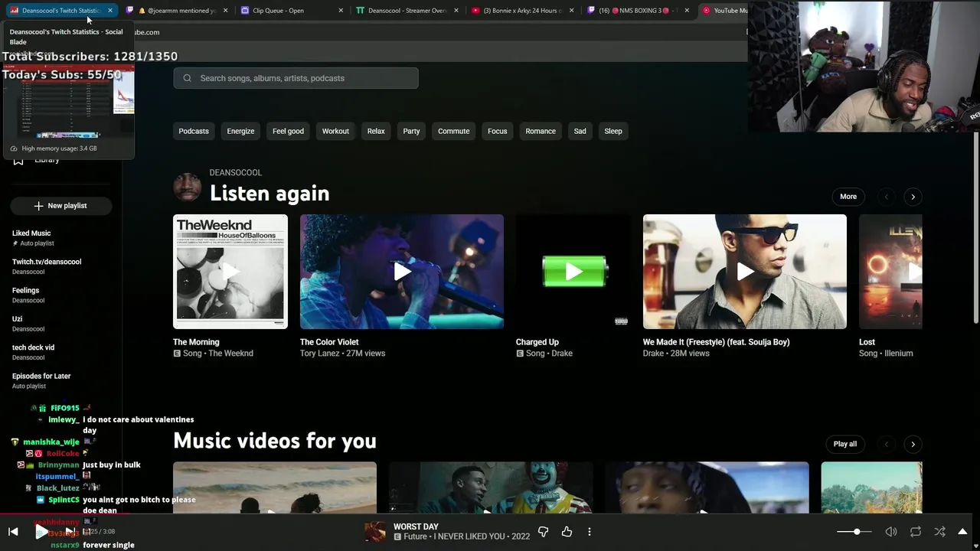The image size is (980, 551).
Task: Select the Energize mood chip
Action: pos(240,131)
